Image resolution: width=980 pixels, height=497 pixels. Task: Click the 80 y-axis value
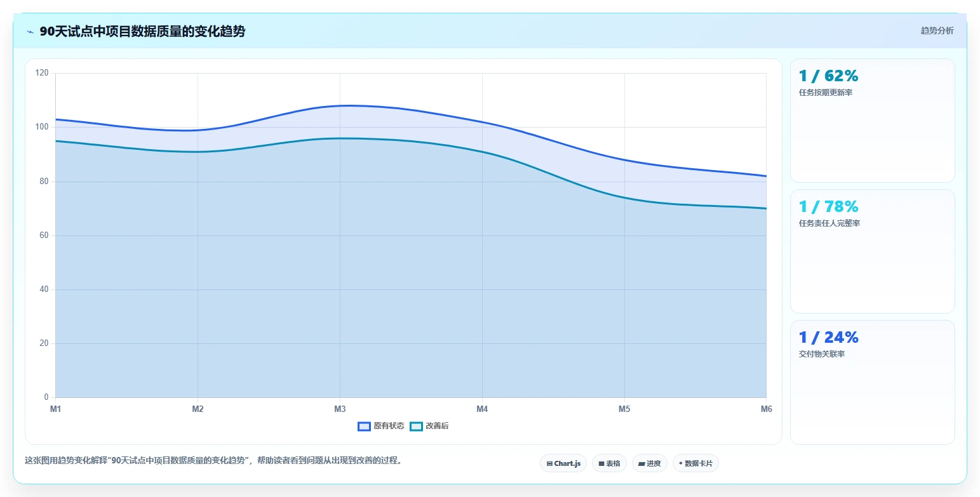(x=44, y=182)
